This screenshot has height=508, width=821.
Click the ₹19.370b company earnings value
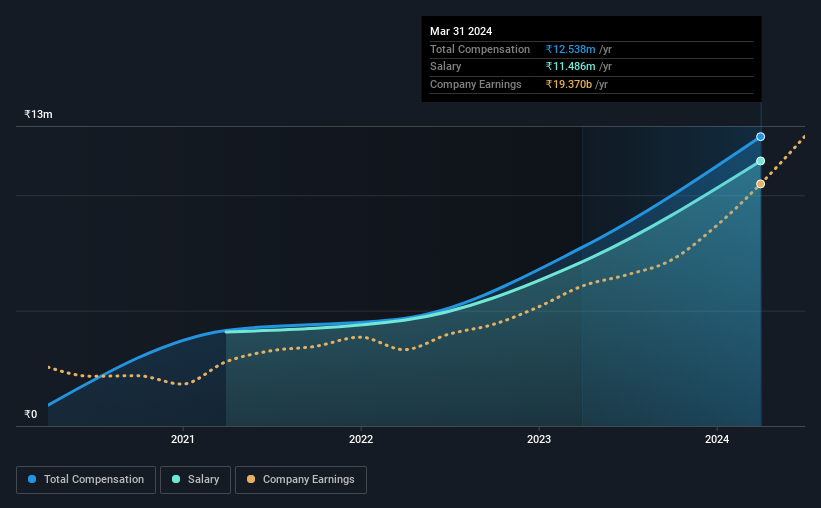click(569, 84)
